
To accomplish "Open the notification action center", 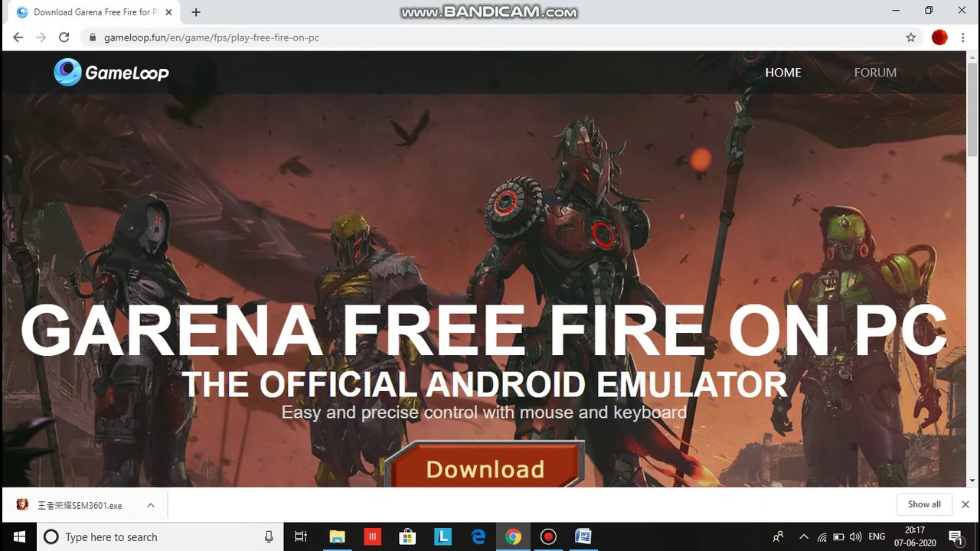I will pyautogui.click(x=955, y=537).
